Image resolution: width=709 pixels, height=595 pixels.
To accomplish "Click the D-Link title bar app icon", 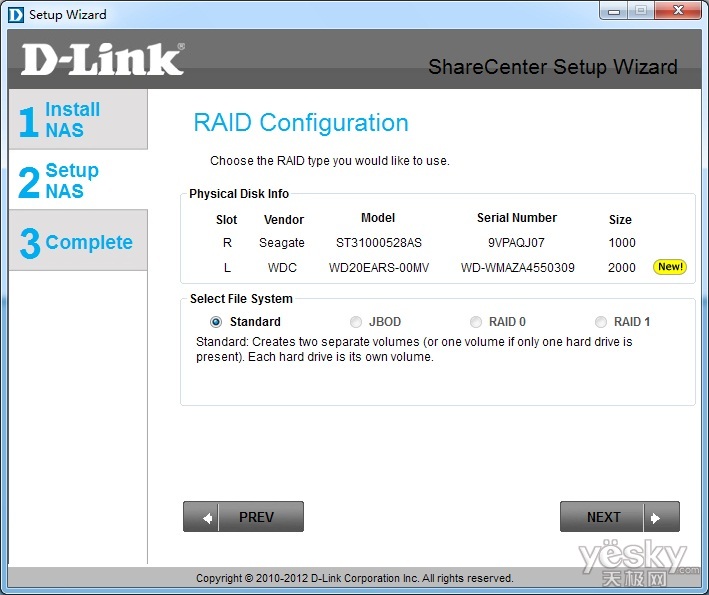I will click(x=16, y=14).
